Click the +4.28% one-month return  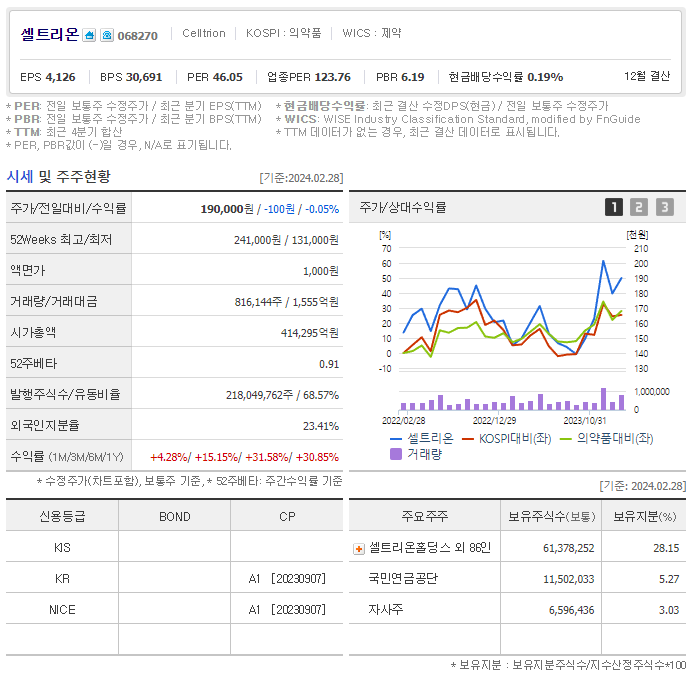[x=169, y=457]
